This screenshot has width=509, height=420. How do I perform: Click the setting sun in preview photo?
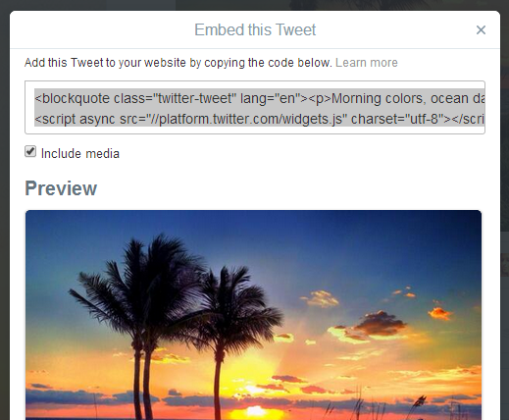point(256,411)
